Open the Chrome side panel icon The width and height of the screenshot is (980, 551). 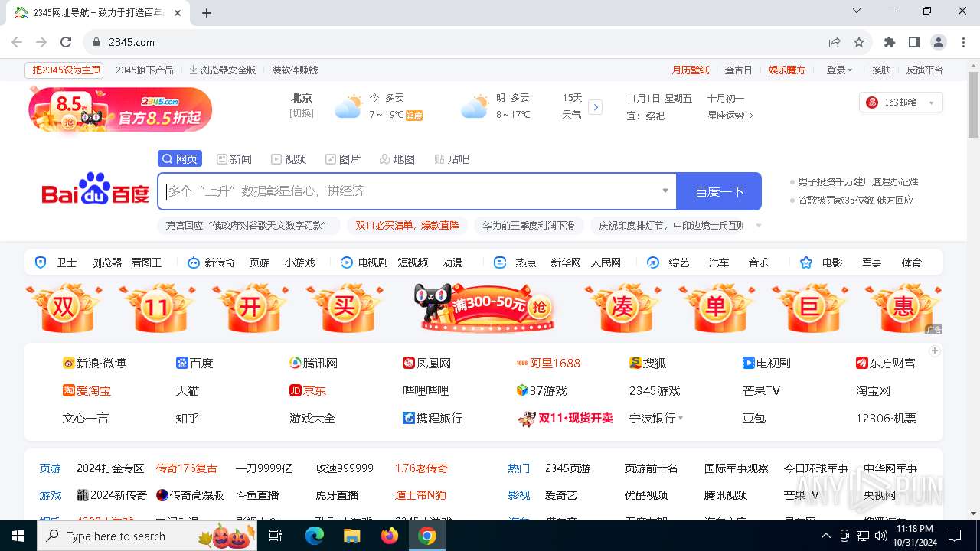914,42
